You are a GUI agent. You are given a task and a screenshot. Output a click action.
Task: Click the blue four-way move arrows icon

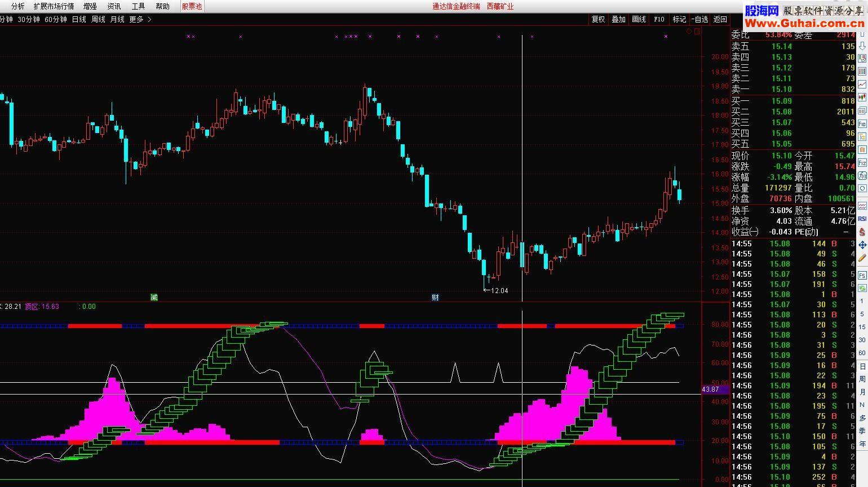point(862,245)
